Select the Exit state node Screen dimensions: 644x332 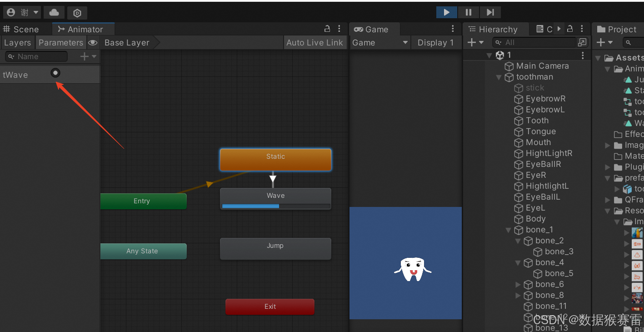click(270, 307)
